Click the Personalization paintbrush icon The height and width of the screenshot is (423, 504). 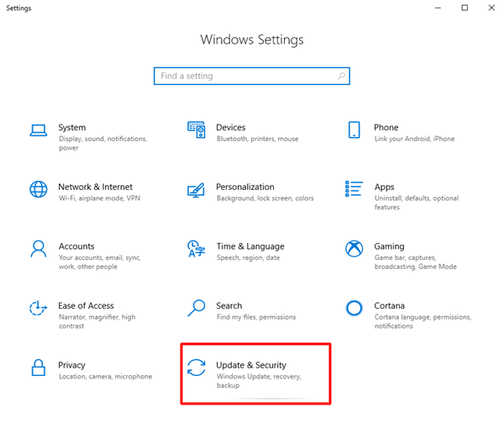coord(196,189)
